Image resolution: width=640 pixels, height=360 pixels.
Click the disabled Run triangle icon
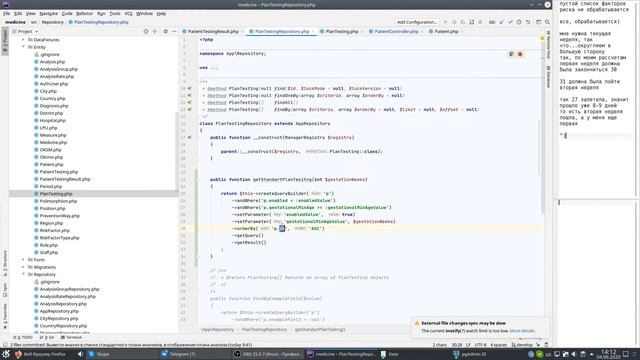445,22
